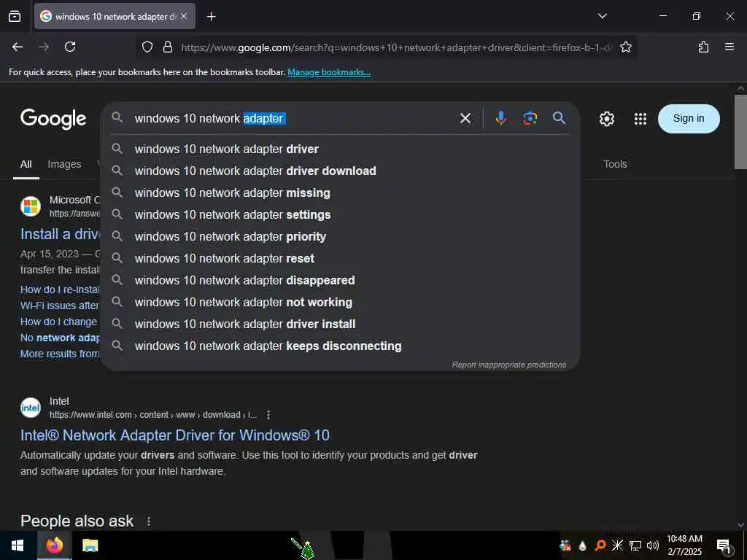This screenshot has height=560, width=747.
Task: Open Intel Network Adapter Driver result
Action: point(175,435)
